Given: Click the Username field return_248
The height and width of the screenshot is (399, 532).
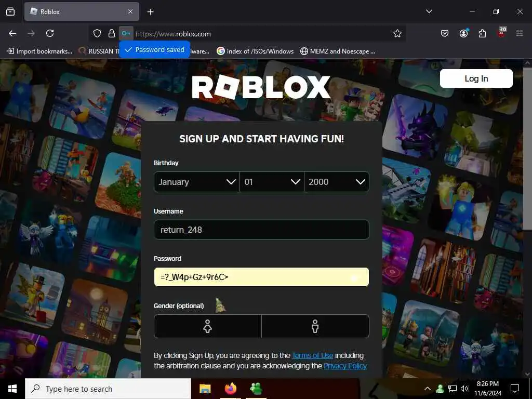Looking at the screenshot, I should point(261,230).
